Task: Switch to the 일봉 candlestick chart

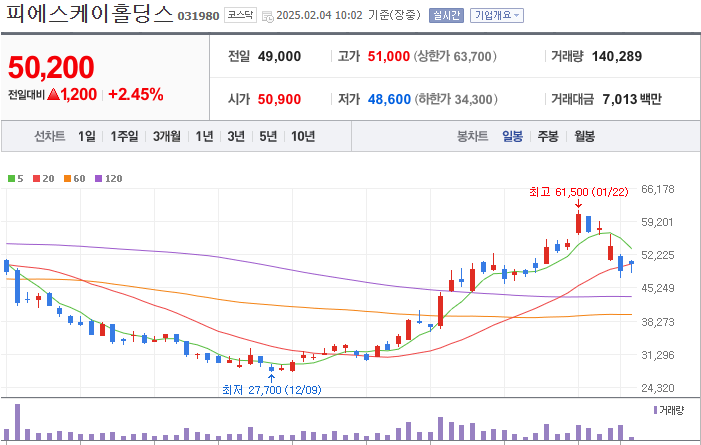Action: tap(512, 136)
